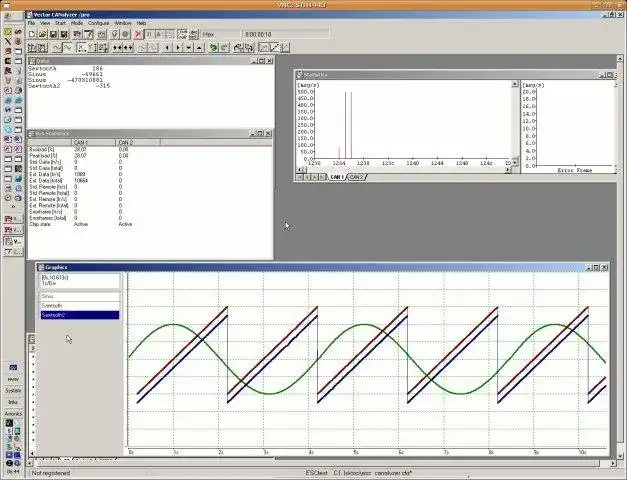
Task: Click the lightning bolt start icon
Action: pos(115,34)
